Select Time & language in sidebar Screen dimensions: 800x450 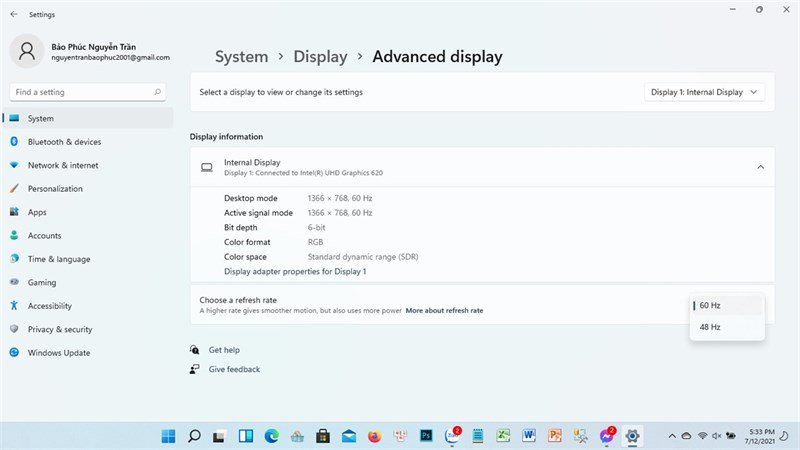[58, 259]
